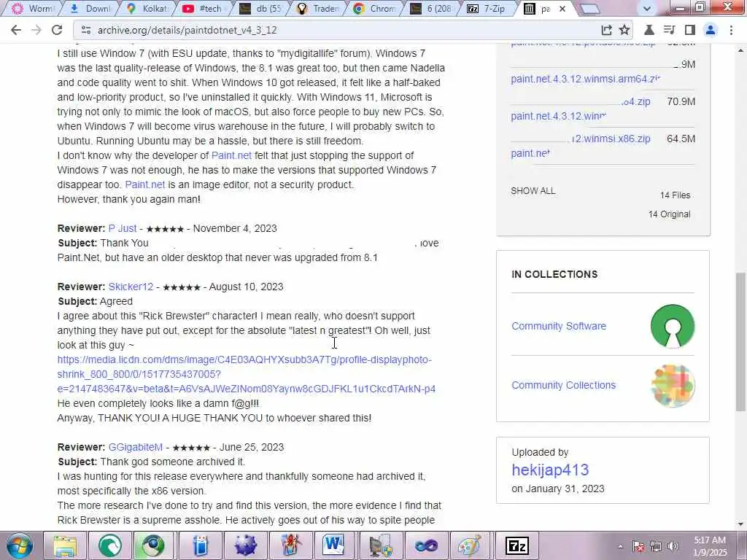
Task: Open the network tray icon
Action: (x=656, y=546)
